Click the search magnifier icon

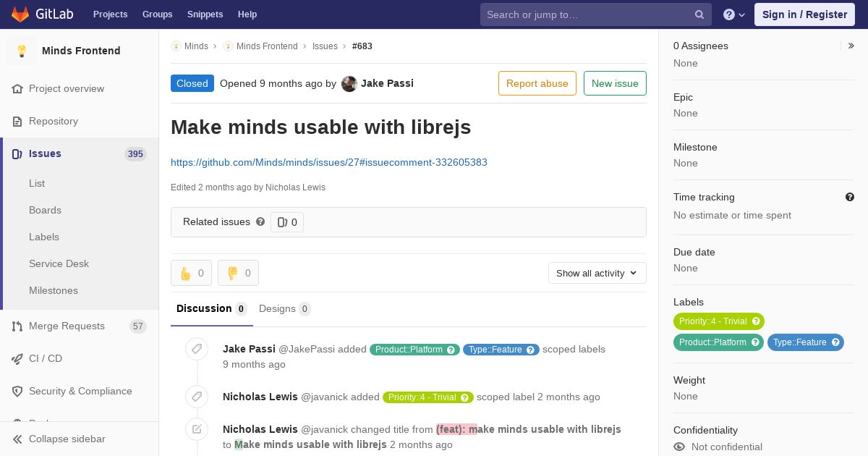point(699,14)
